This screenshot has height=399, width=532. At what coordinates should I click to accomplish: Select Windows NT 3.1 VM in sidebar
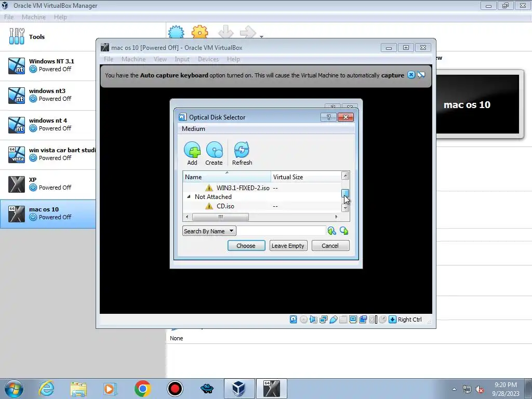point(48,65)
